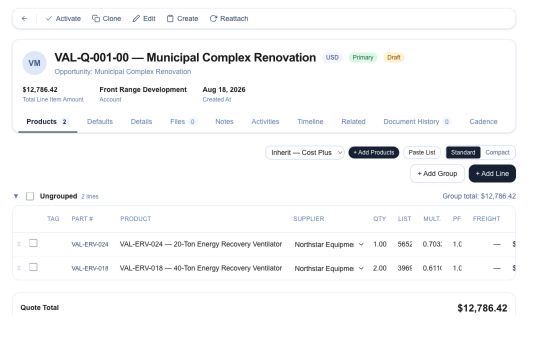This screenshot has width=560, height=360.
Task: Switch to Standard view
Action: click(463, 152)
